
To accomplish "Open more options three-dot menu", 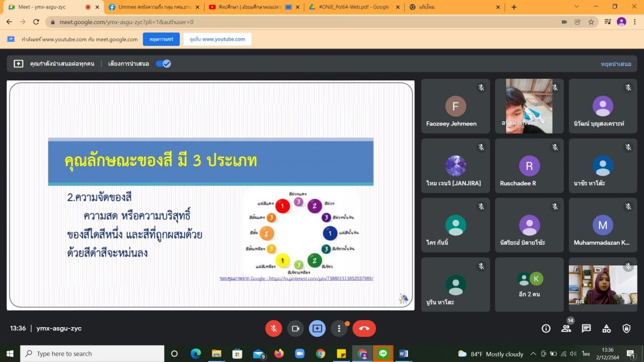I will [x=339, y=328].
